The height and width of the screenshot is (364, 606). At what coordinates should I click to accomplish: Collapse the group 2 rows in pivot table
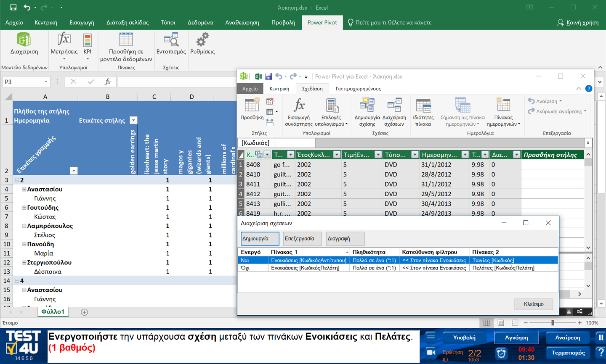tap(17, 180)
